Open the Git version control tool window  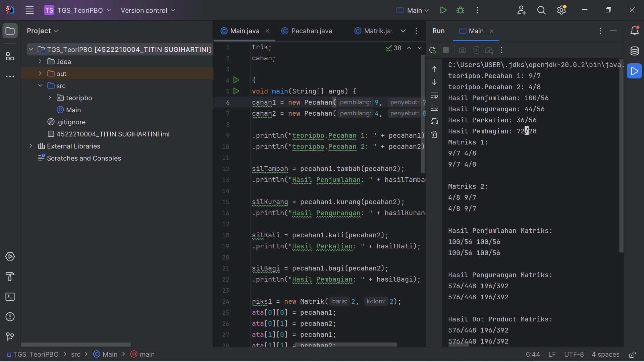tap(10, 337)
